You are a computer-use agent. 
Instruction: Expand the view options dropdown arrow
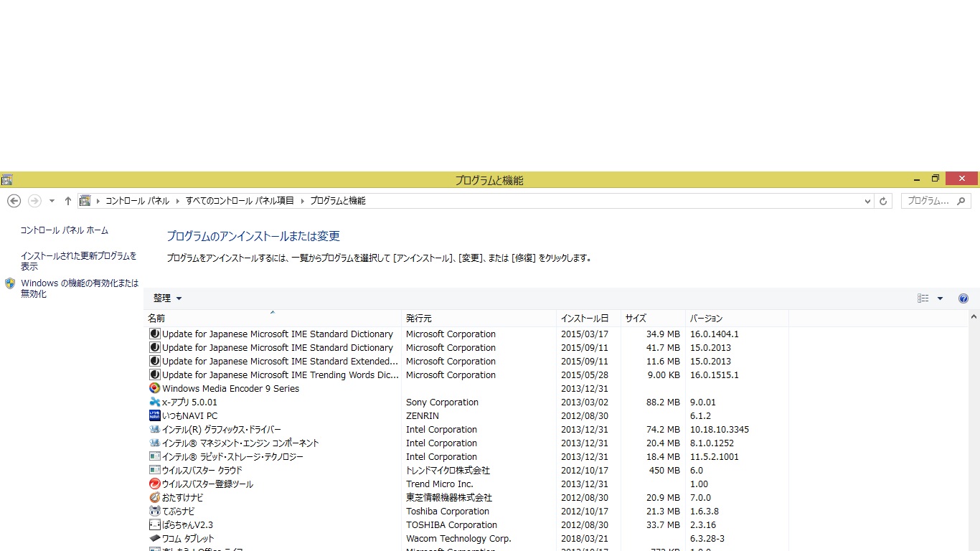(940, 298)
